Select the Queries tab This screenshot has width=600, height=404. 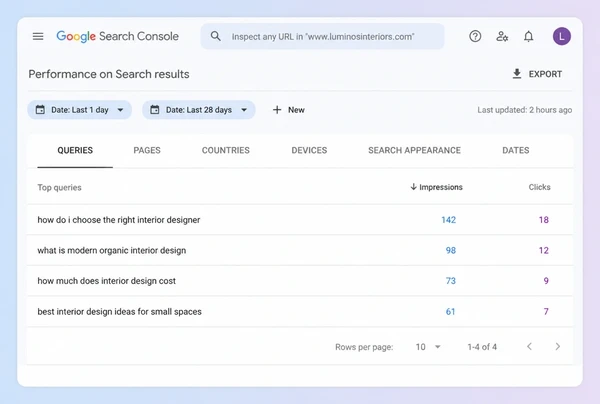coord(75,150)
